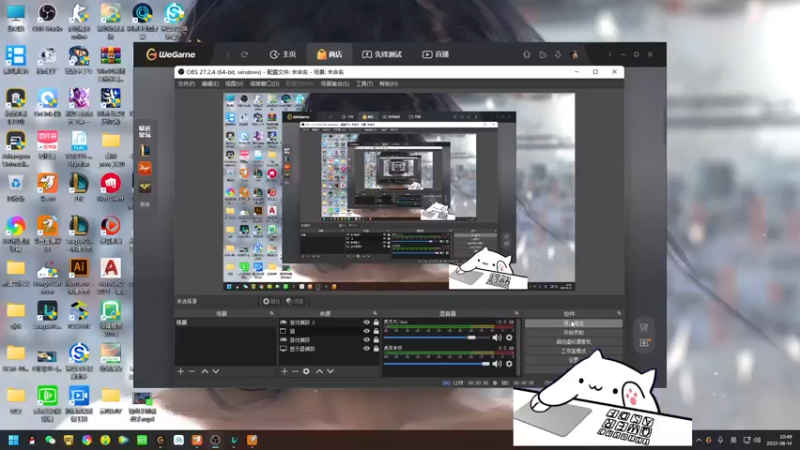800x450 pixels.
Task: Click the 启动虚拟摄像机 button
Action: coord(573,342)
